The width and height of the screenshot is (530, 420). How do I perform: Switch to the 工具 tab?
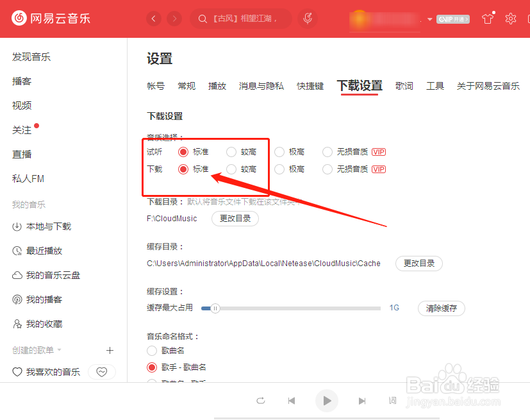pos(435,86)
